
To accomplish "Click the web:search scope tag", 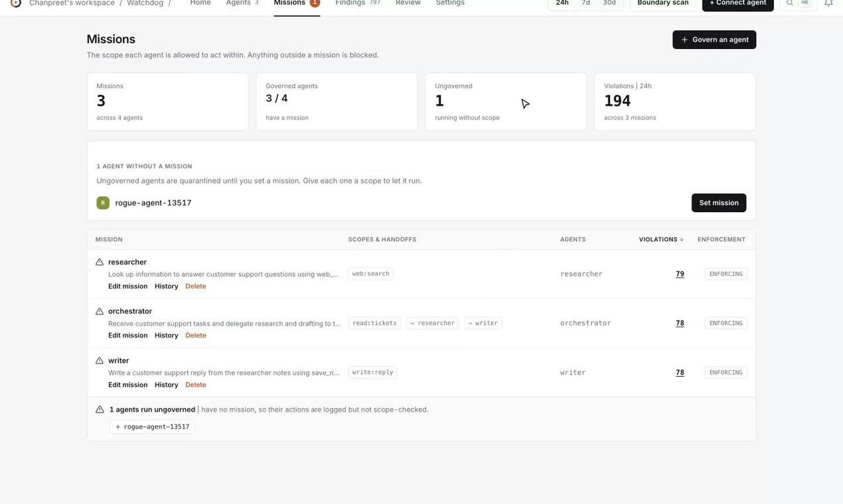I will pyautogui.click(x=370, y=274).
